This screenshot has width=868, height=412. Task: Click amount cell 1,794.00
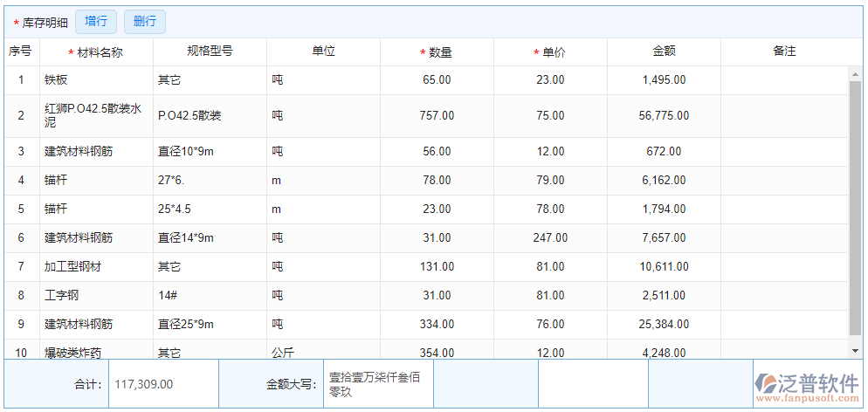664,209
